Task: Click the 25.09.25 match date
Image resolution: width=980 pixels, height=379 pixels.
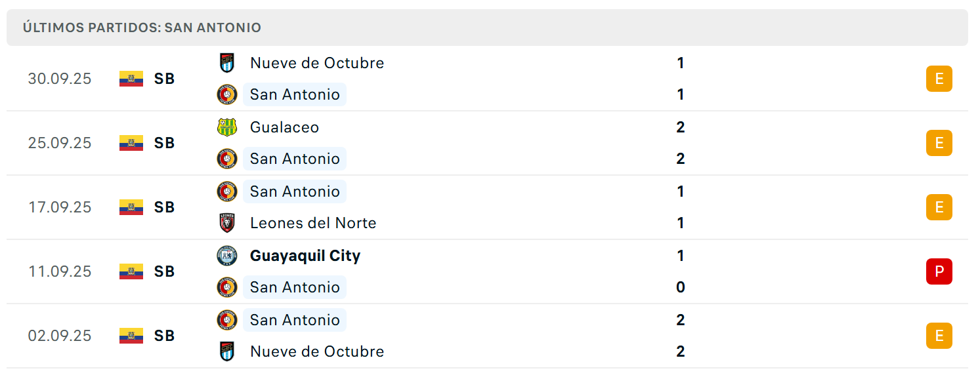Action: click(60, 143)
